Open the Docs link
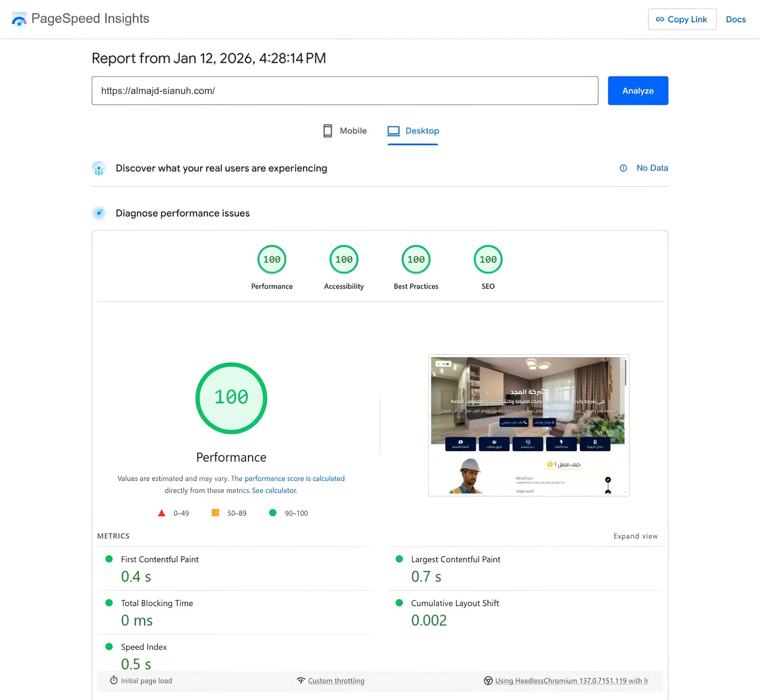Screen dimensions: 760x700 (736, 19)
